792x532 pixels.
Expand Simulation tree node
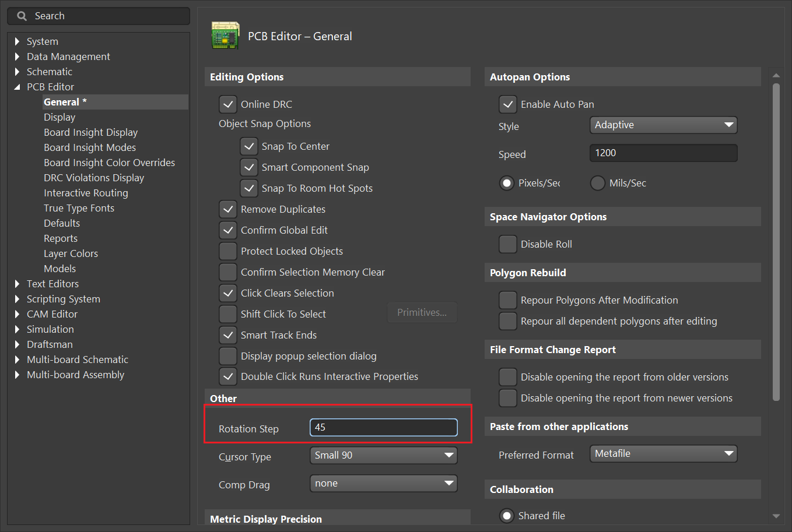click(x=17, y=329)
